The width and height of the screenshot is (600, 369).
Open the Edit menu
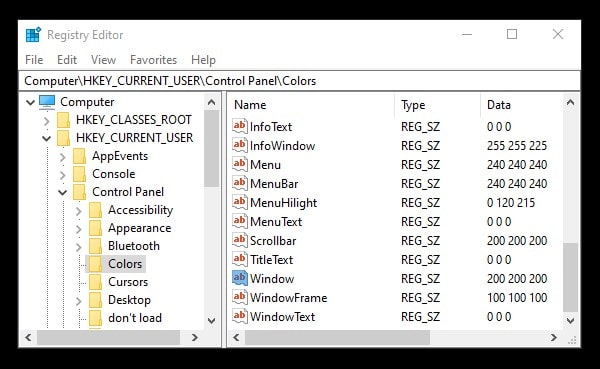pos(67,60)
